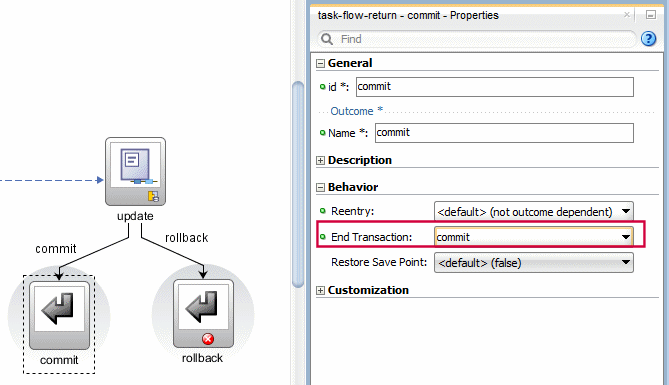Click the magnifier search icon in Find

coord(327,39)
